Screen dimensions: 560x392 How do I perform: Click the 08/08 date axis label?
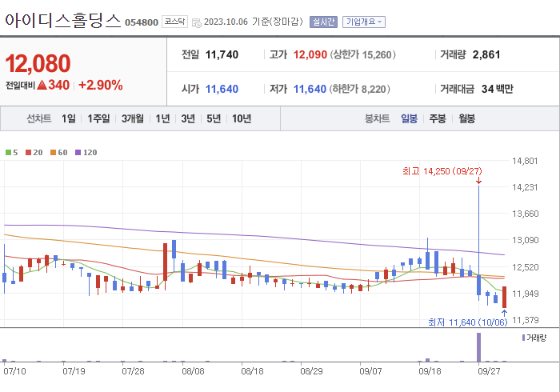(193, 371)
